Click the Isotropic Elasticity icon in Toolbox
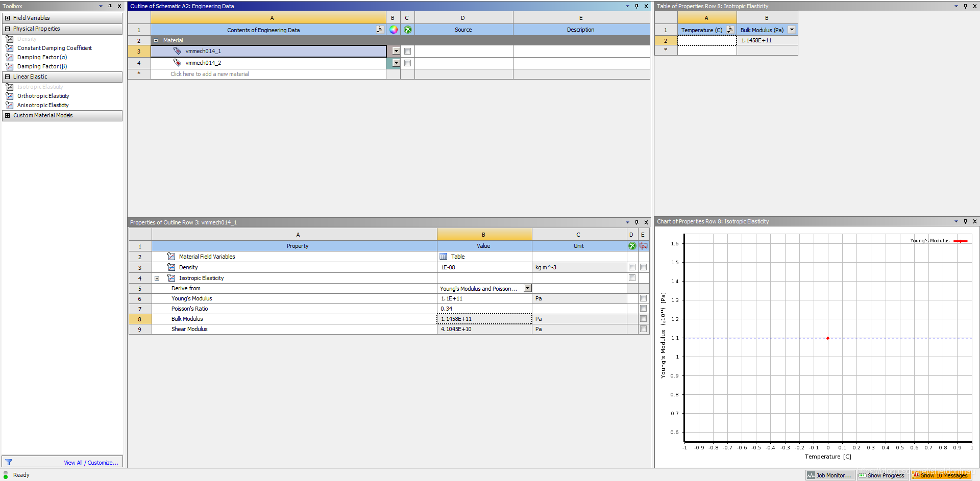The width and height of the screenshot is (980, 481). click(x=9, y=87)
